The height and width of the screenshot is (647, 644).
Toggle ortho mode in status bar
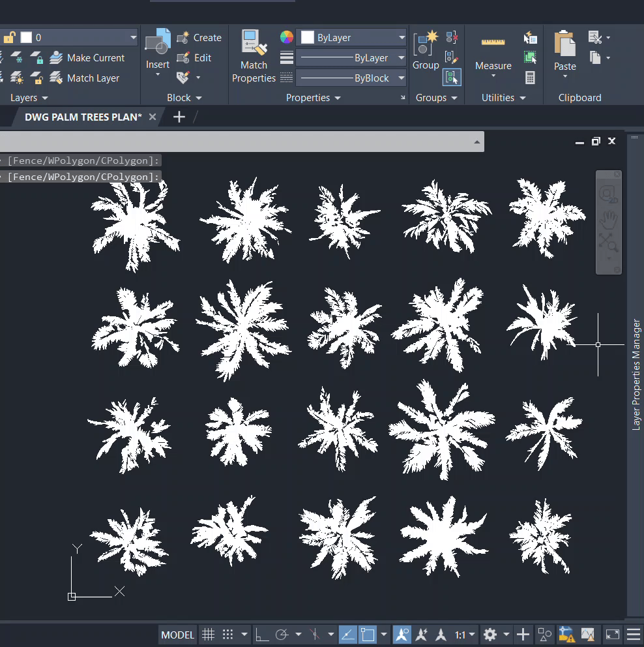click(261, 635)
